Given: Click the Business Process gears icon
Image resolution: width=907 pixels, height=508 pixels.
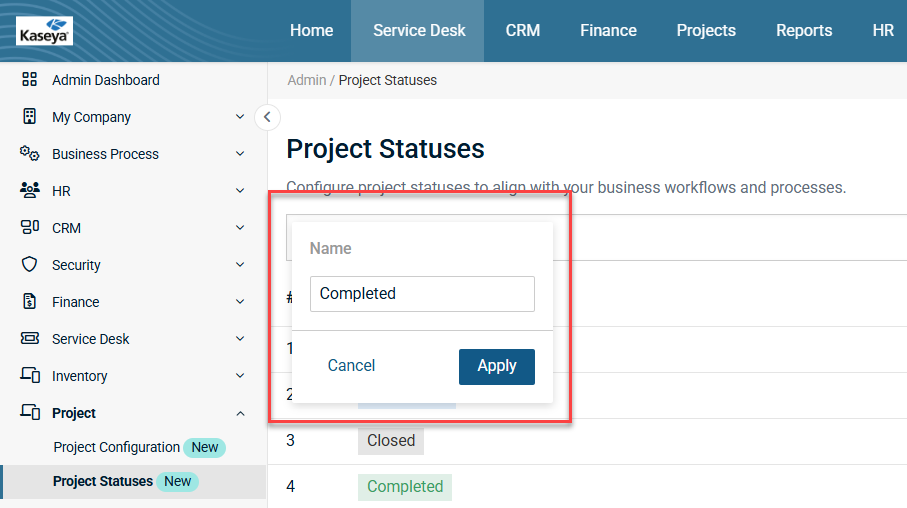Looking at the screenshot, I should click(x=30, y=154).
